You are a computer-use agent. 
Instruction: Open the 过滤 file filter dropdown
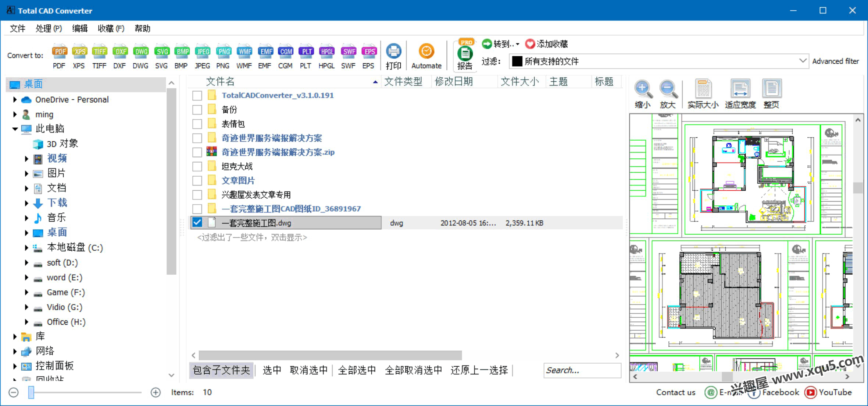tap(658, 61)
